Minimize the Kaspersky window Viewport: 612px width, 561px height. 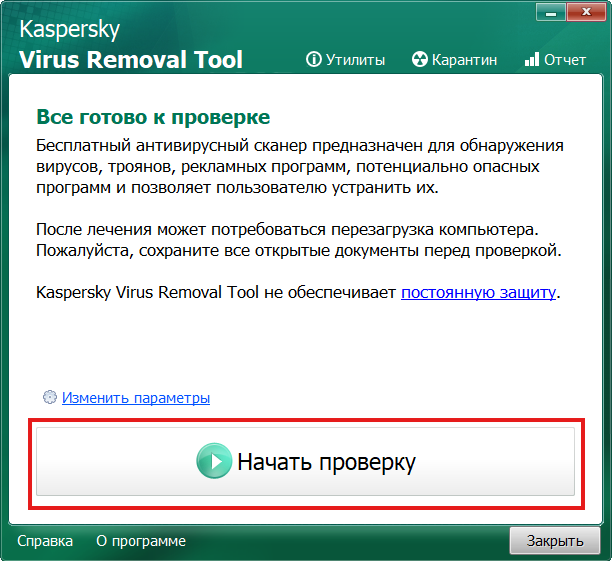tap(551, 12)
